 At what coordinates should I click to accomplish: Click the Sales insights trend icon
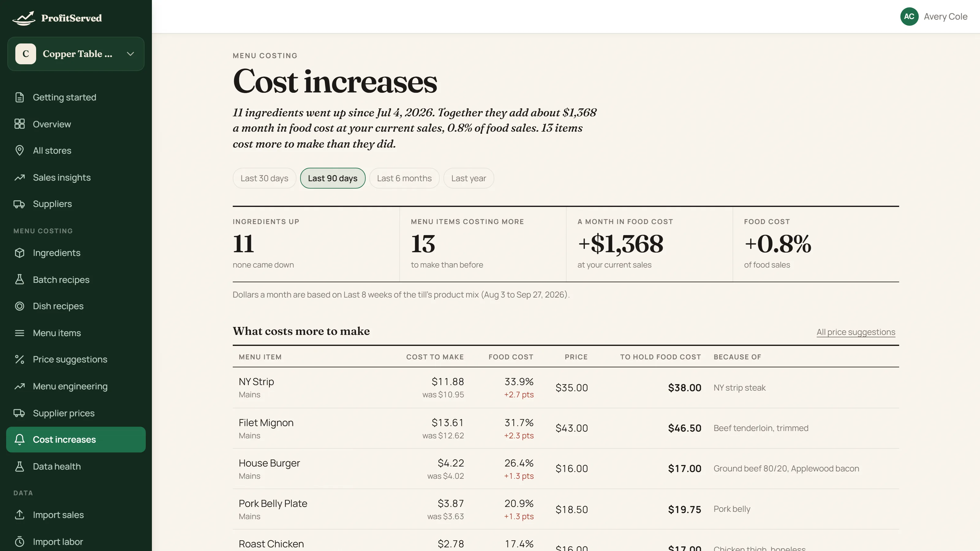pyautogui.click(x=19, y=178)
